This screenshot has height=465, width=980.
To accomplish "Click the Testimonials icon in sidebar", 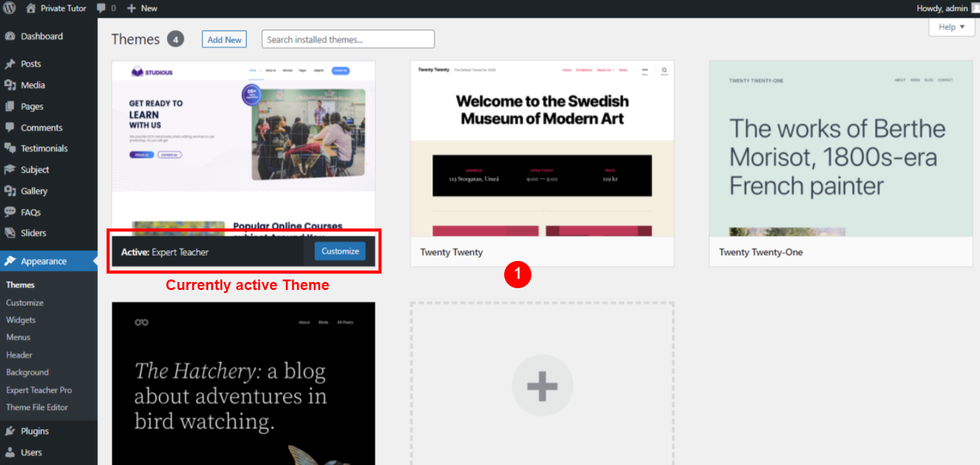I will click(10, 148).
